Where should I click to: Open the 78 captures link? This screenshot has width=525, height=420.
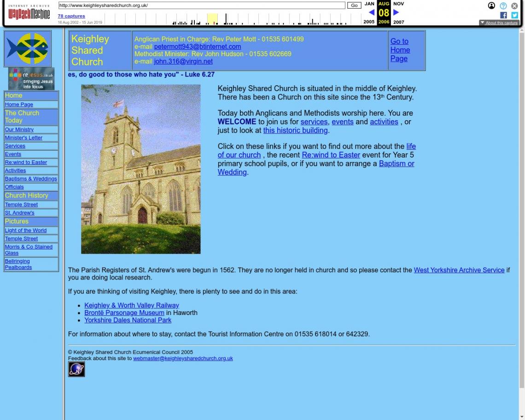click(x=71, y=16)
